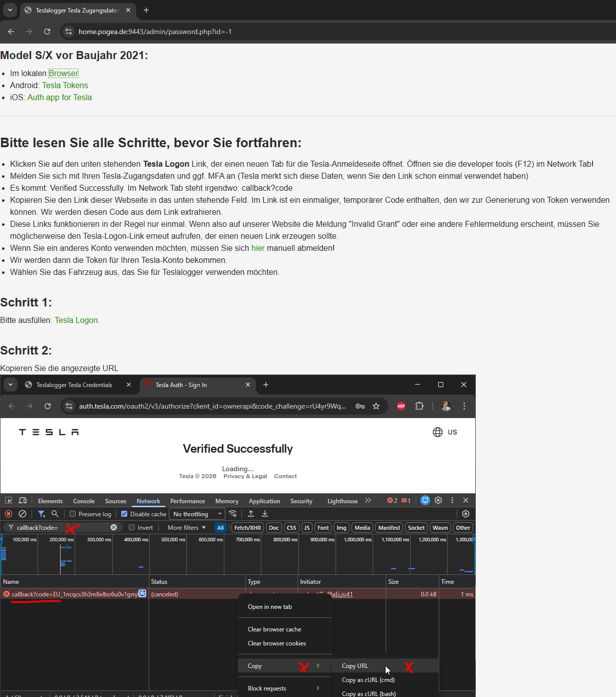Select the Img request type filter
616x697 pixels.
pyautogui.click(x=342, y=527)
